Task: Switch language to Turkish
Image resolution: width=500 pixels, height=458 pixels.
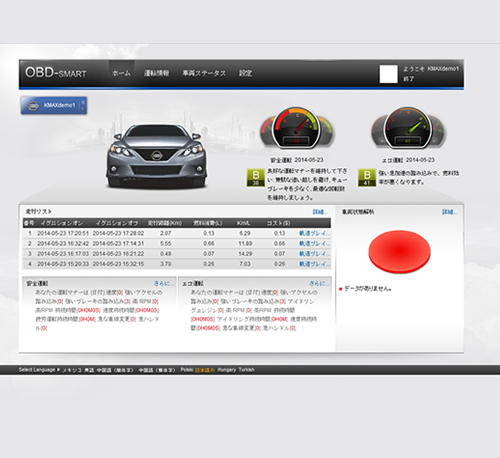Action: coord(246,370)
